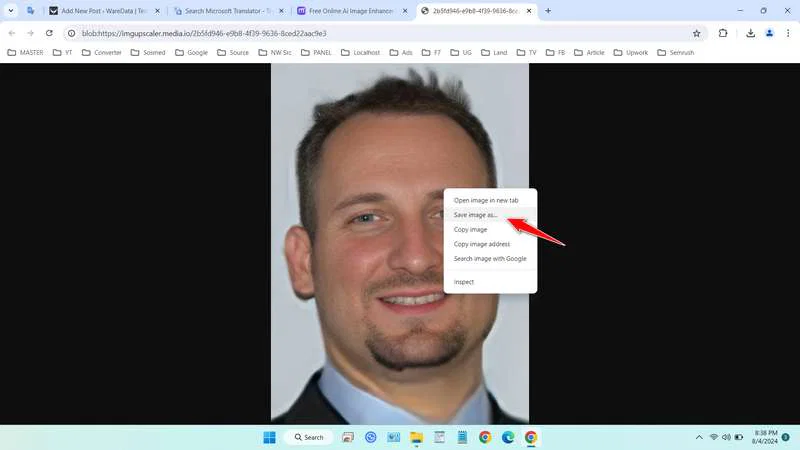Open the F7 bookmarks folder
The height and width of the screenshot is (450, 800).
[431, 53]
